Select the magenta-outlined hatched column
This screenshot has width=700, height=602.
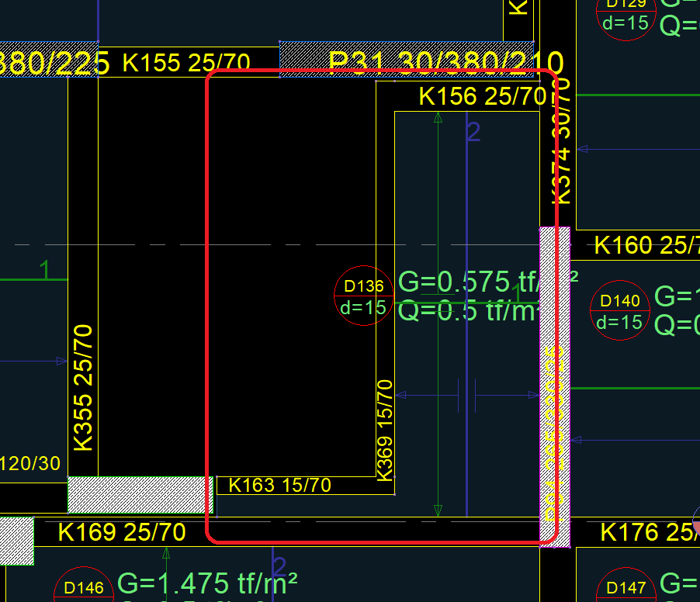pos(555,387)
